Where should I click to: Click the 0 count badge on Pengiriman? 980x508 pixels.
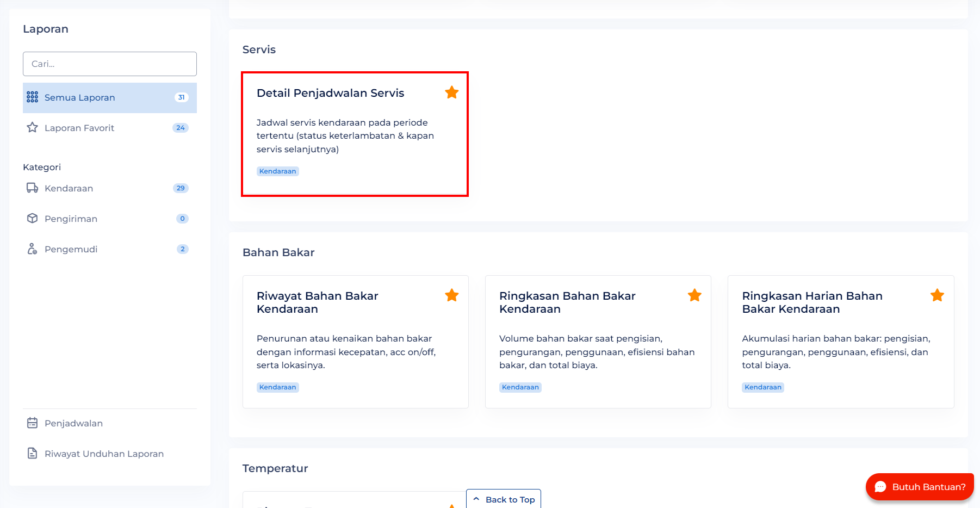click(182, 219)
